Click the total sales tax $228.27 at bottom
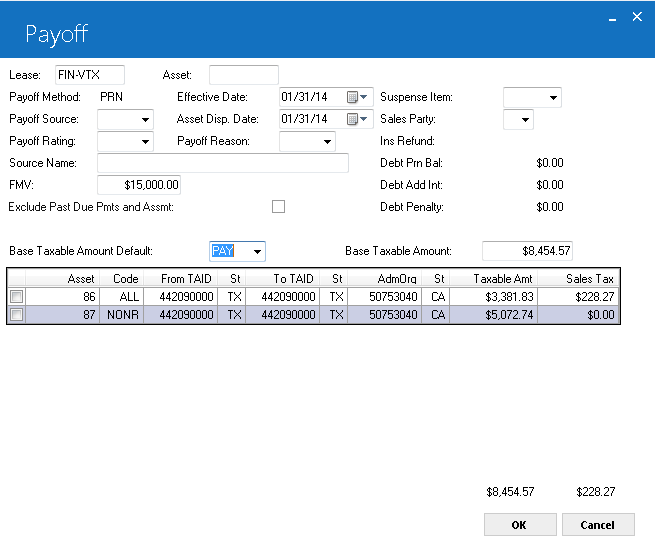655x557 pixels. click(x=596, y=492)
